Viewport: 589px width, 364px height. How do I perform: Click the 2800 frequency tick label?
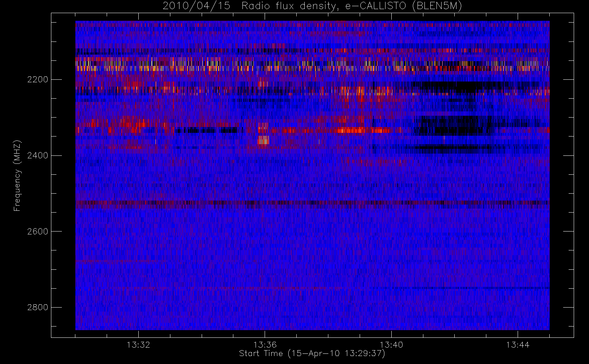[37, 307]
